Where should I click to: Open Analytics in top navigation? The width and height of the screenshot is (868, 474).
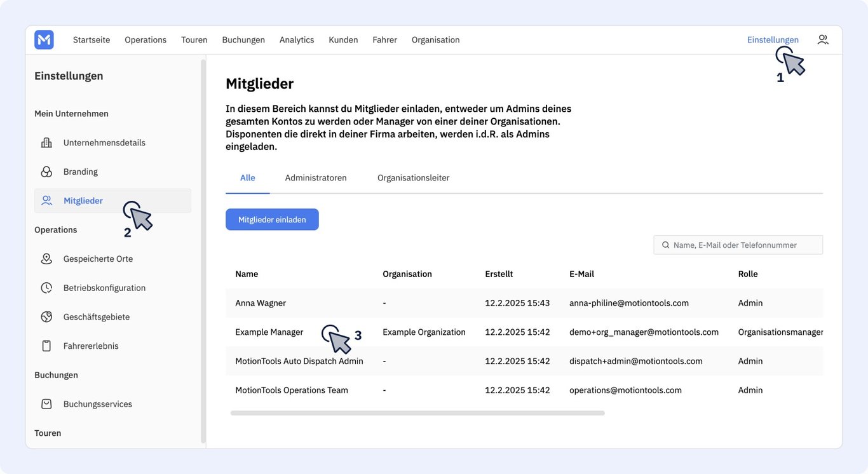297,40
